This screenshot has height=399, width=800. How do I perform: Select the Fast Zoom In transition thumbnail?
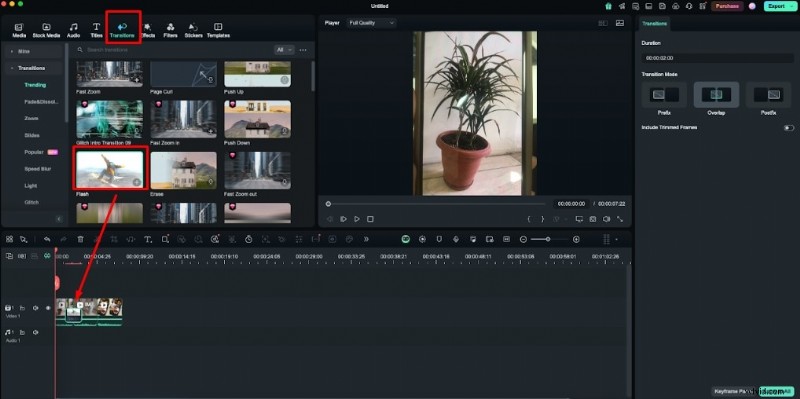[184, 119]
